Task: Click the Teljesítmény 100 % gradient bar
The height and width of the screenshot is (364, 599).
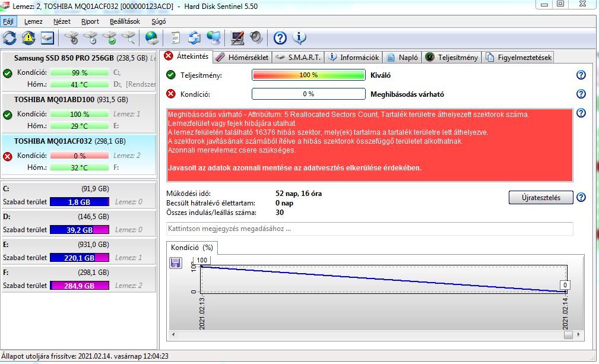Action: click(x=309, y=75)
